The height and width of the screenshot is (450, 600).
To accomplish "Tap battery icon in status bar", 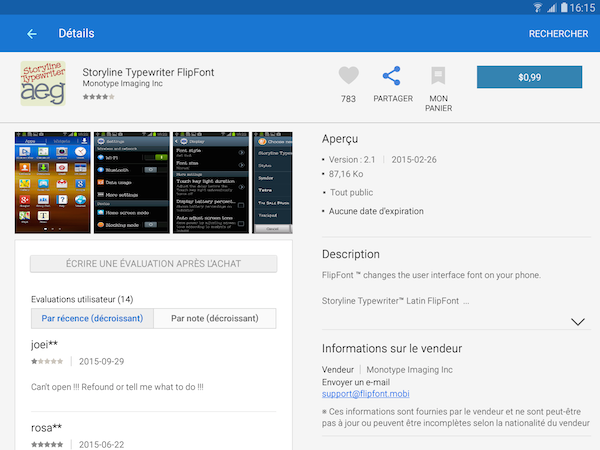I will pos(564,7).
